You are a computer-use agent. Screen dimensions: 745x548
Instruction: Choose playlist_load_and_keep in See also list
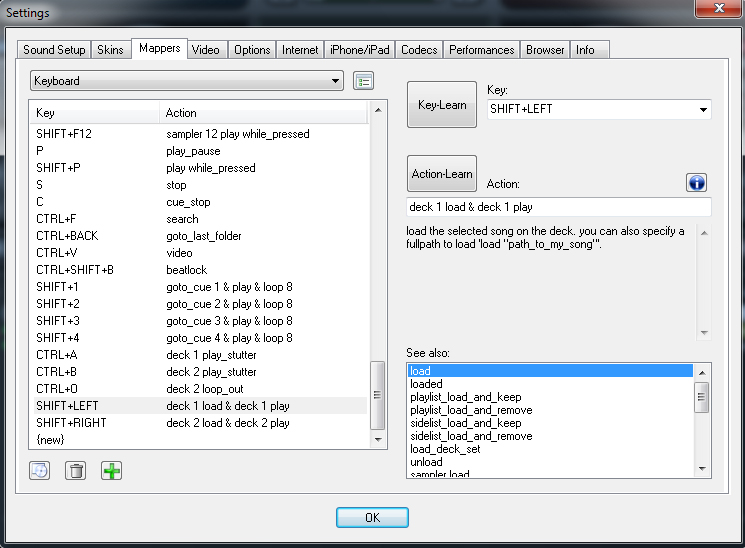coord(471,397)
